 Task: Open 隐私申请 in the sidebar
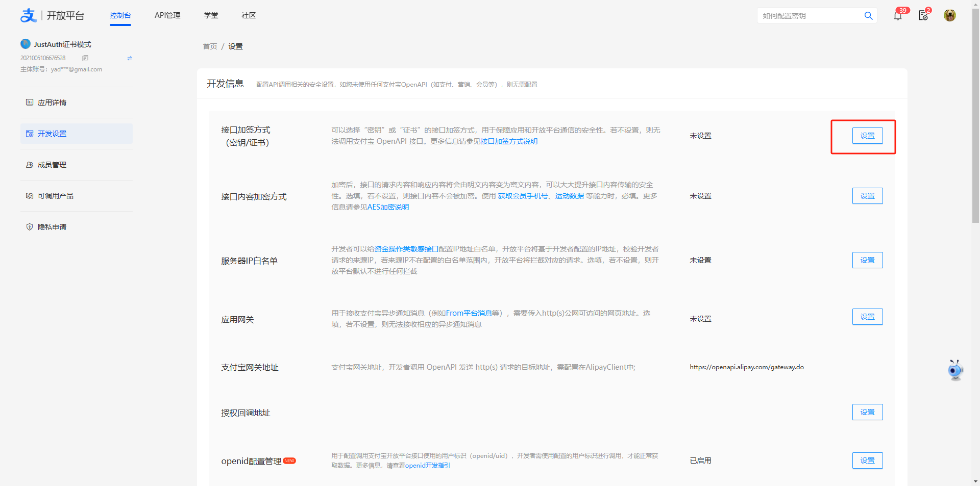coord(77,227)
